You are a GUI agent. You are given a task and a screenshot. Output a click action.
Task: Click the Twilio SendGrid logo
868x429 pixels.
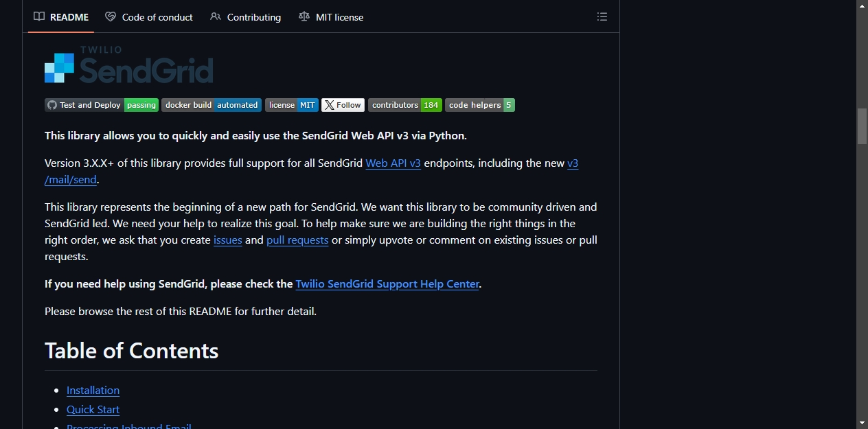pos(129,65)
